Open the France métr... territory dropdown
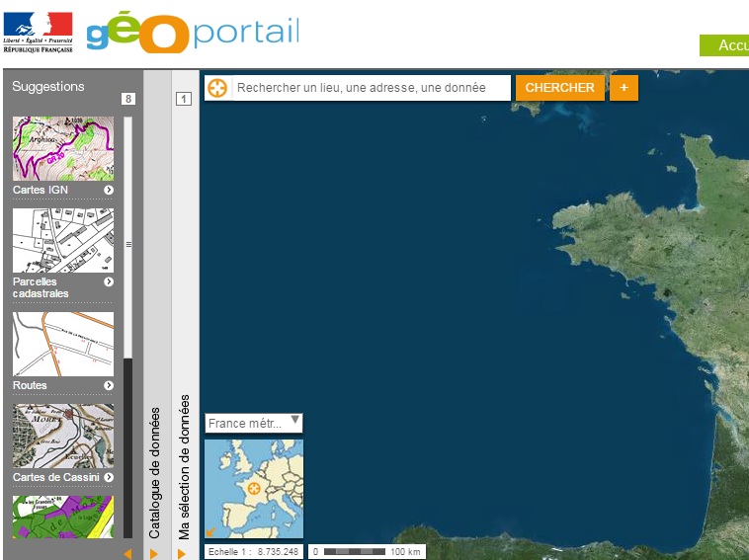The width and height of the screenshot is (749, 560). click(x=254, y=423)
